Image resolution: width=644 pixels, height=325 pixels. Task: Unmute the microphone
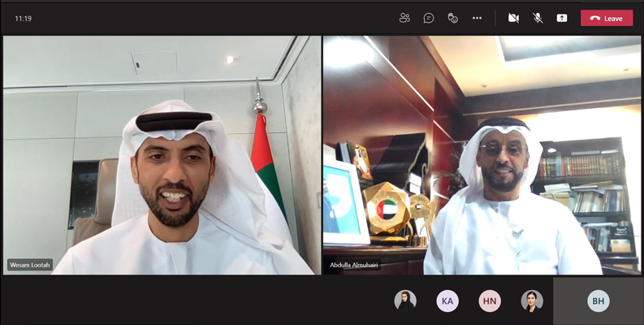coord(538,18)
